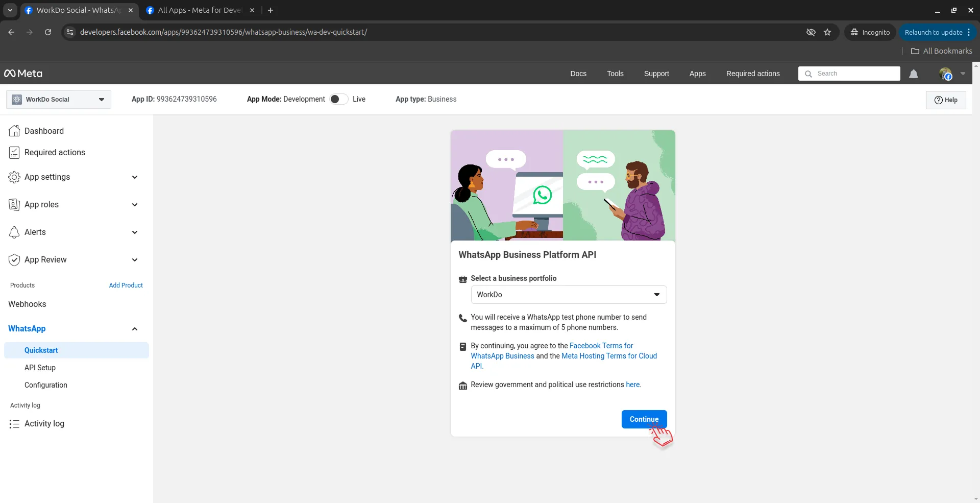Open a new browser tab

[271, 10]
